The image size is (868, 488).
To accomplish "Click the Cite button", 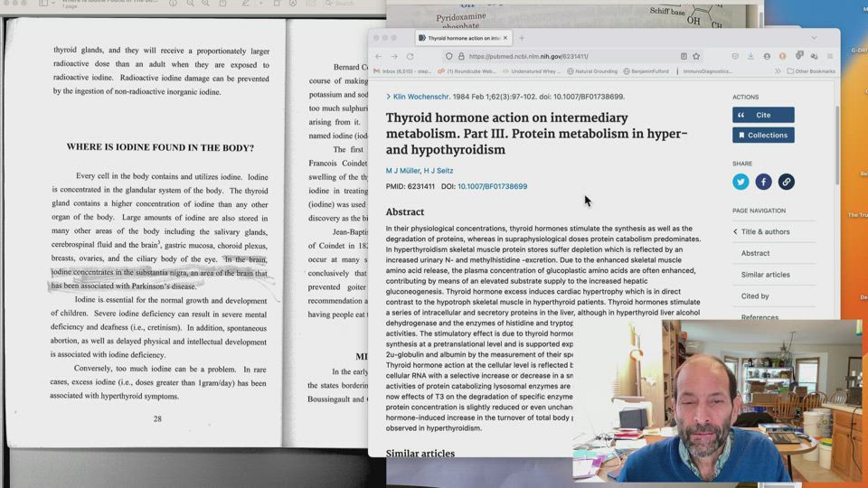I will [763, 115].
